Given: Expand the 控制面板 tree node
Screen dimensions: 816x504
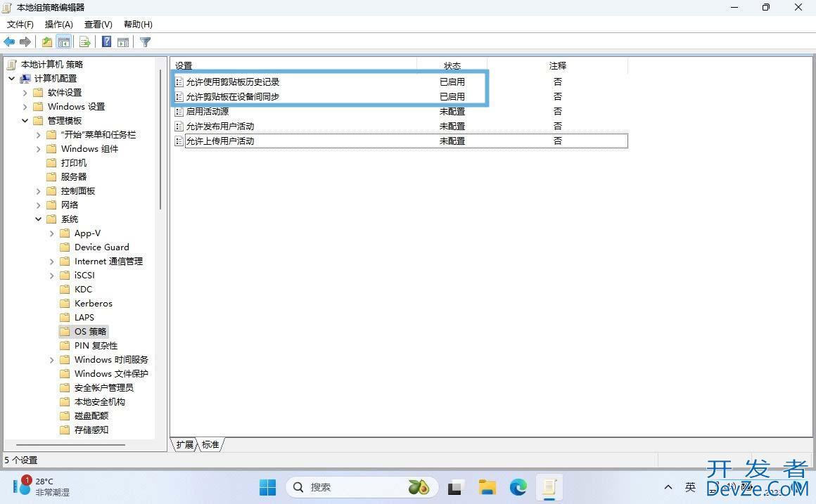Looking at the screenshot, I should [39, 191].
